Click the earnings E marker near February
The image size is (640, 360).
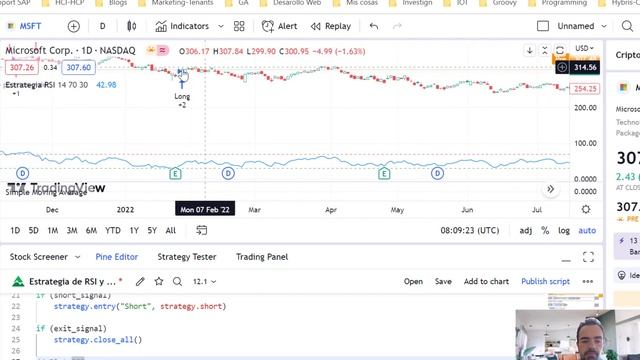(x=175, y=174)
